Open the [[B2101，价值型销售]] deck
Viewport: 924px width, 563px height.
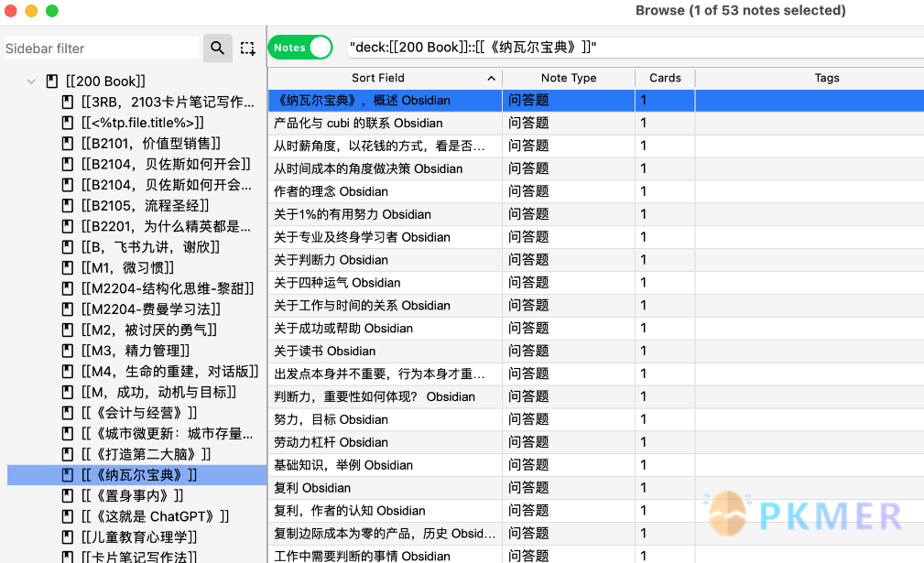(x=151, y=144)
